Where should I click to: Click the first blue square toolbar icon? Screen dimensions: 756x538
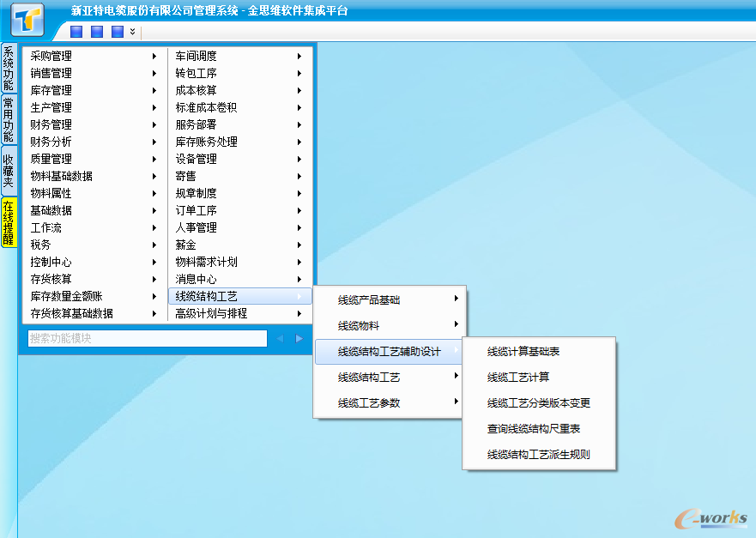point(76,32)
